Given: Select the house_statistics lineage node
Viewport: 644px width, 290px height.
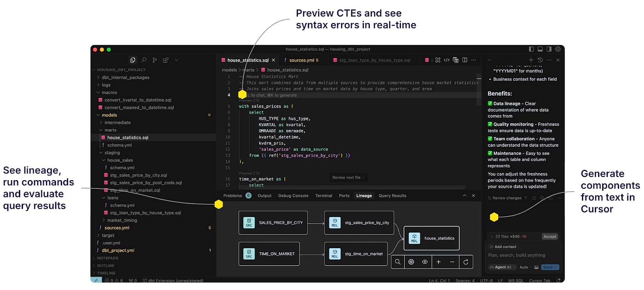Looking at the screenshot, I should pos(431,238).
